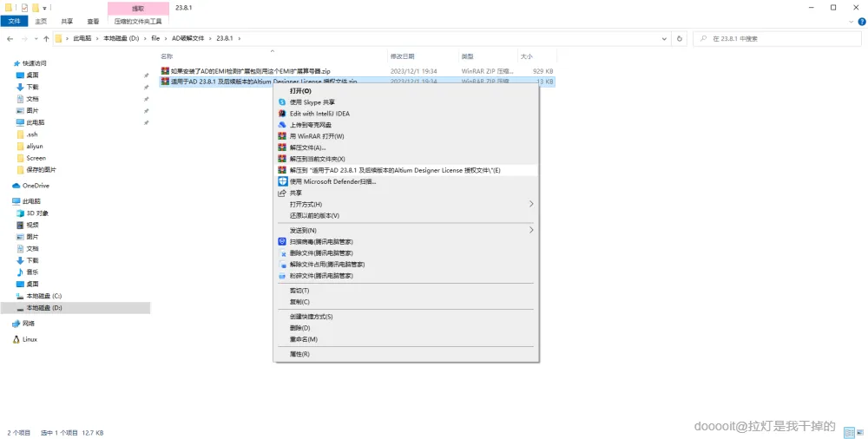Choose 解除文件占用(腾讯电脑管家)
The width and height of the screenshot is (868, 439).
tap(405, 264)
